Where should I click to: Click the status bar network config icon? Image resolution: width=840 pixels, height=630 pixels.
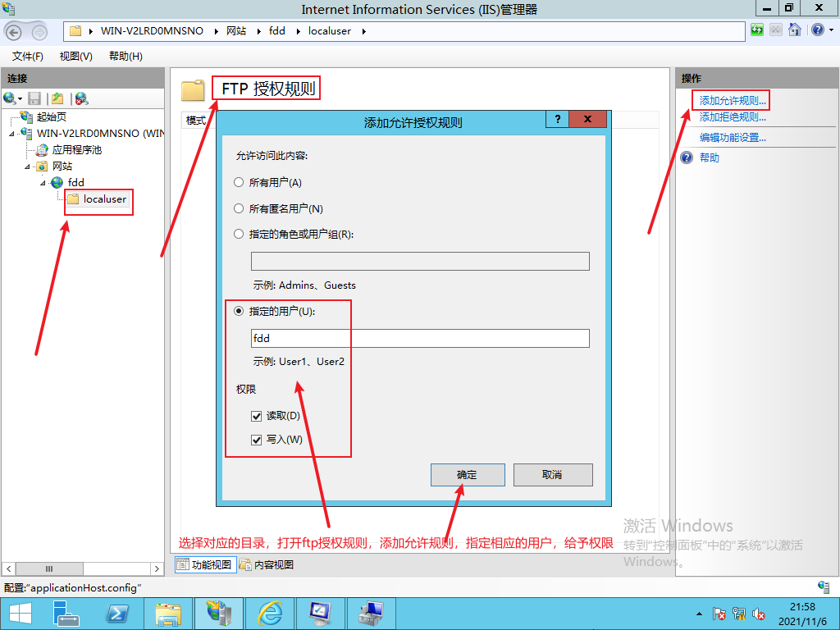[x=824, y=587]
